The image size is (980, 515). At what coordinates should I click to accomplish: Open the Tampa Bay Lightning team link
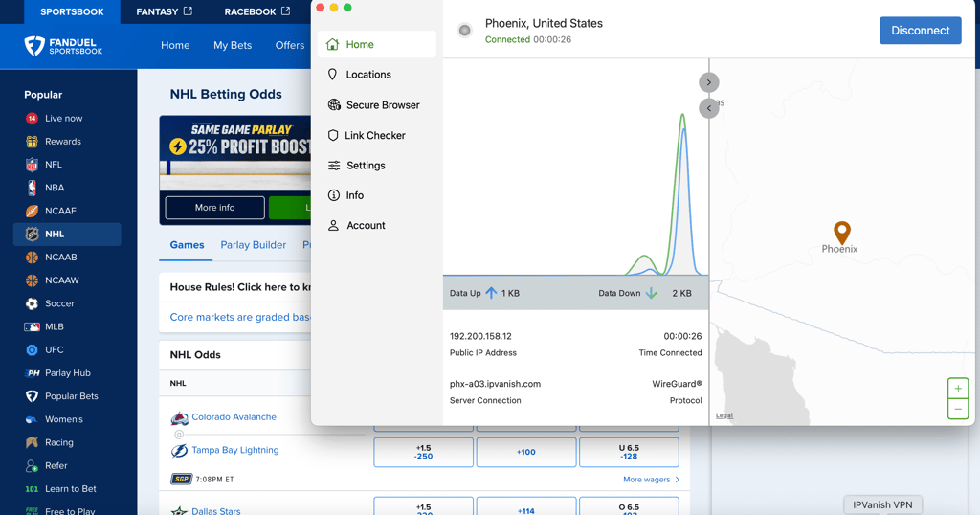click(235, 450)
